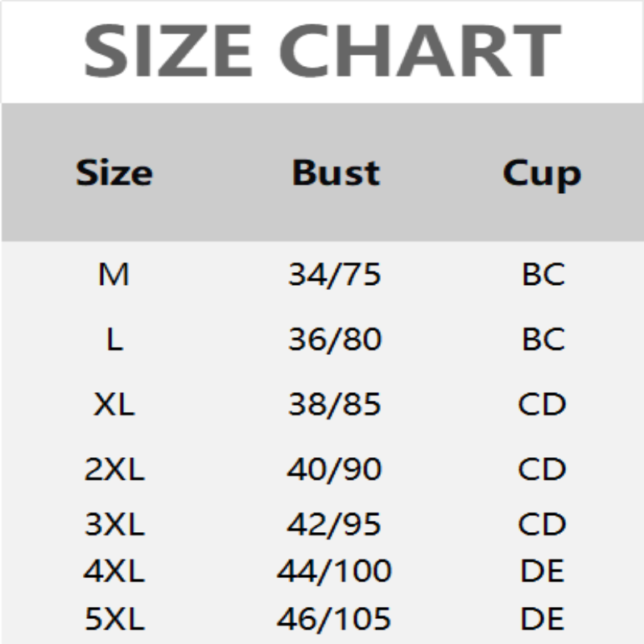The width and height of the screenshot is (644, 644).
Task: Select the 40/90 bust measurement
Action: (334, 469)
